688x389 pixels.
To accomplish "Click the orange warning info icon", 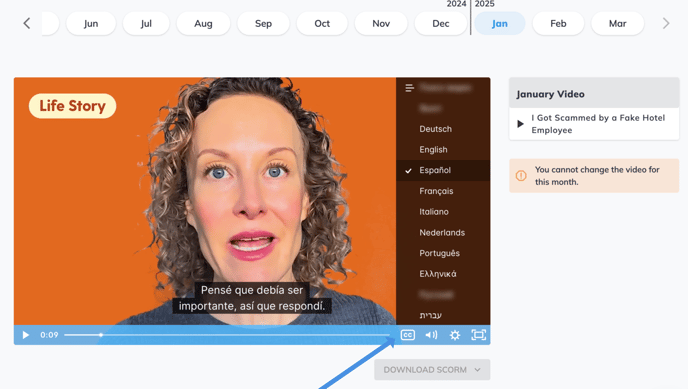I will [x=521, y=176].
